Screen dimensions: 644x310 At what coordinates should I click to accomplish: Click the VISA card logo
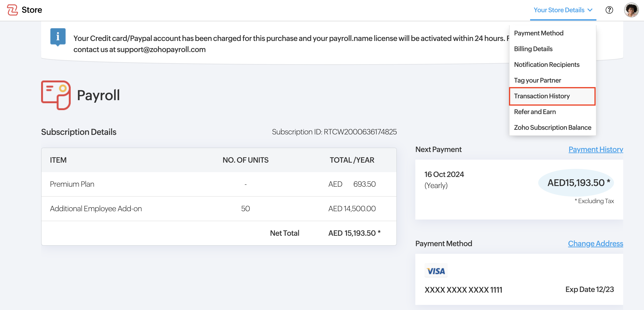click(436, 271)
